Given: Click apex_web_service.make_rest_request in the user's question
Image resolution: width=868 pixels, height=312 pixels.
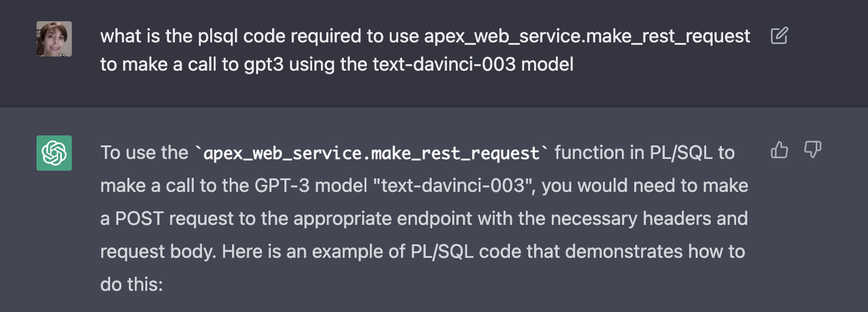Looking at the screenshot, I should 587,36.
